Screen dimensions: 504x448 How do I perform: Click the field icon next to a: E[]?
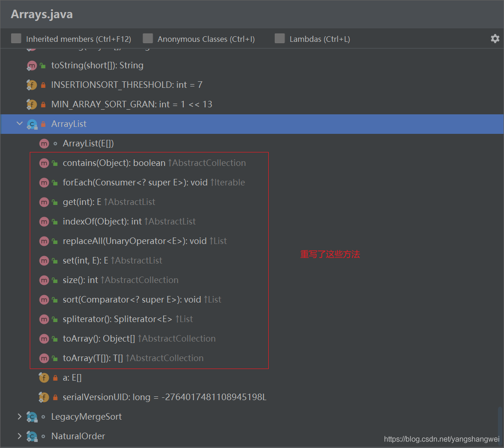click(x=43, y=377)
